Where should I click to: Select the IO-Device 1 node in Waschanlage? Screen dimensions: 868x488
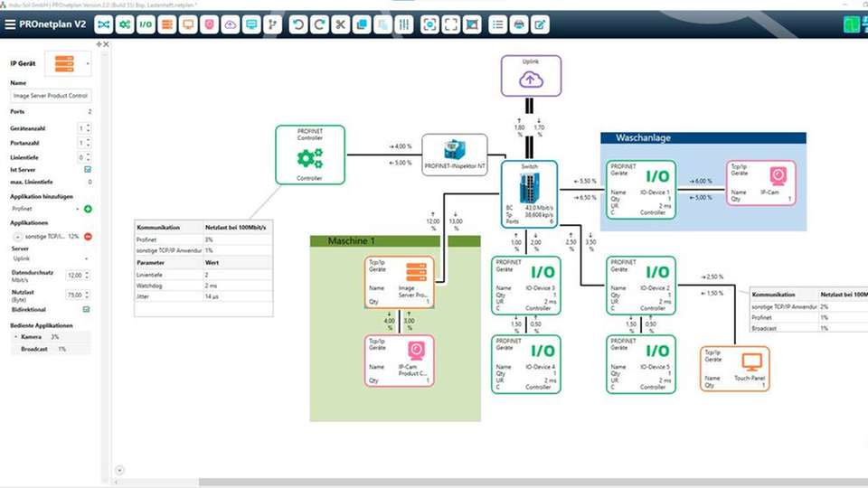click(x=641, y=190)
